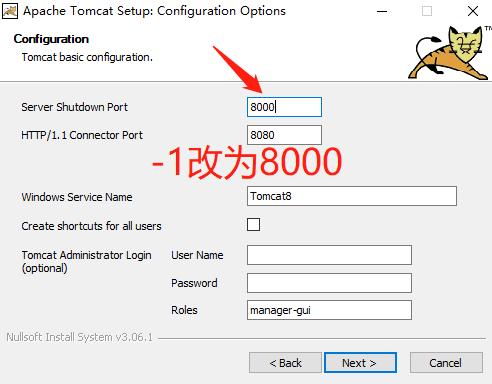Click the 'HTTP/1.1 Connector Port' label
The width and height of the screenshot is (492, 384).
click(x=82, y=135)
